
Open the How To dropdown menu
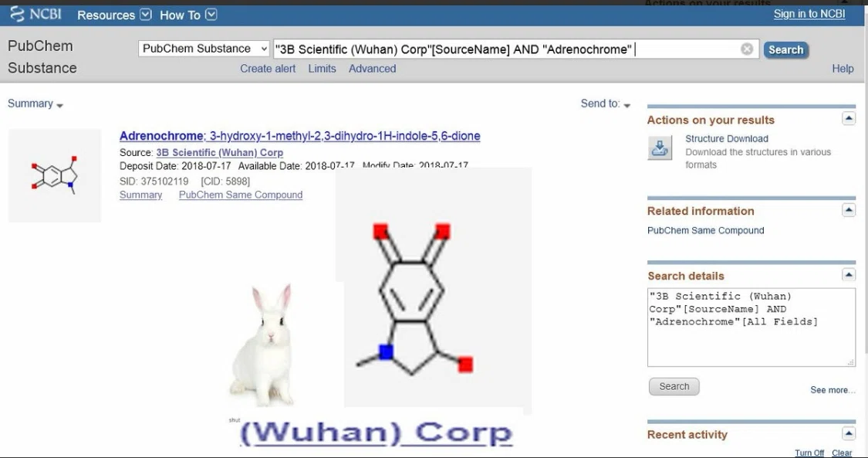pyautogui.click(x=188, y=15)
